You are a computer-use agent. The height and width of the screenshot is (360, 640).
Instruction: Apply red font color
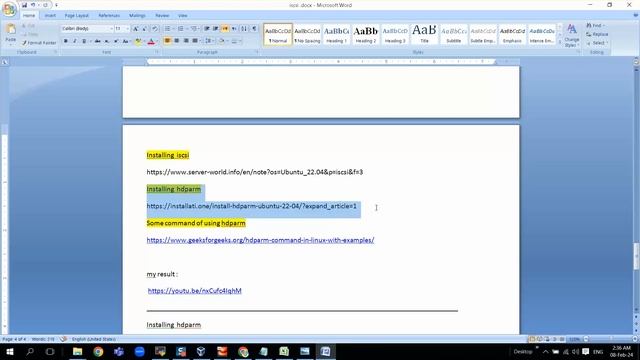[151, 41]
